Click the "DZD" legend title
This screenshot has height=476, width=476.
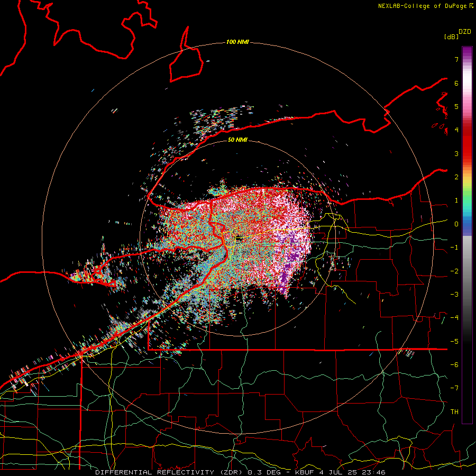pyautogui.click(x=465, y=32)
